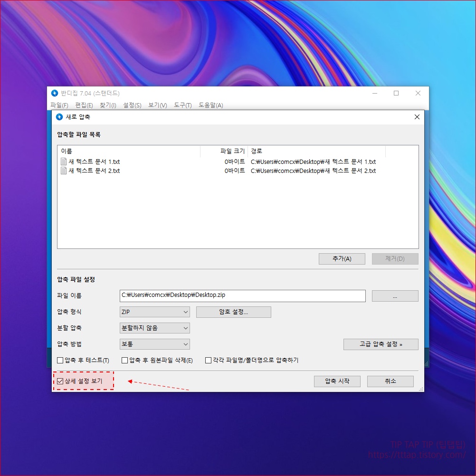Click 0바이트 size of 문서 1.txt row

[x=235, y=162]
